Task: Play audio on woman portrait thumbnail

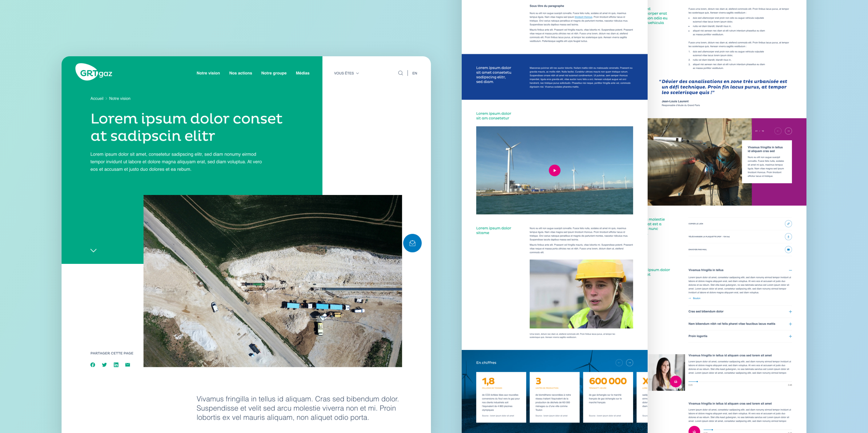Action: 676,381
